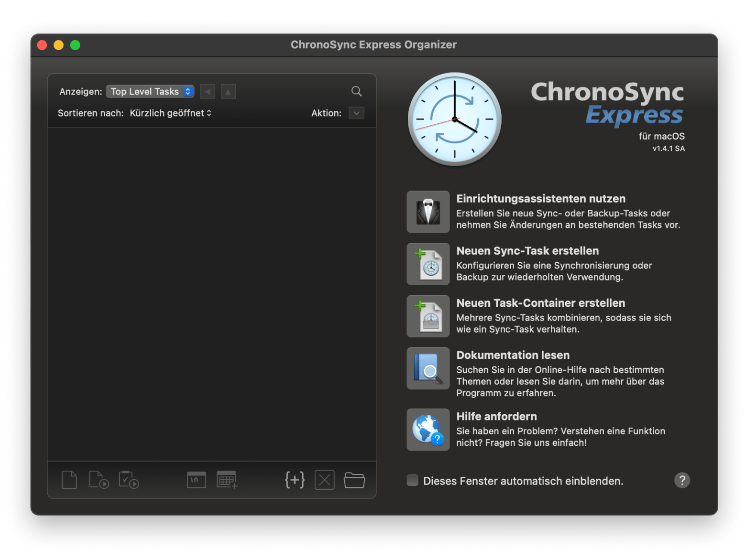Click the search magnifier icon
The width and height of the screenshot is (746, 560).
357,91
